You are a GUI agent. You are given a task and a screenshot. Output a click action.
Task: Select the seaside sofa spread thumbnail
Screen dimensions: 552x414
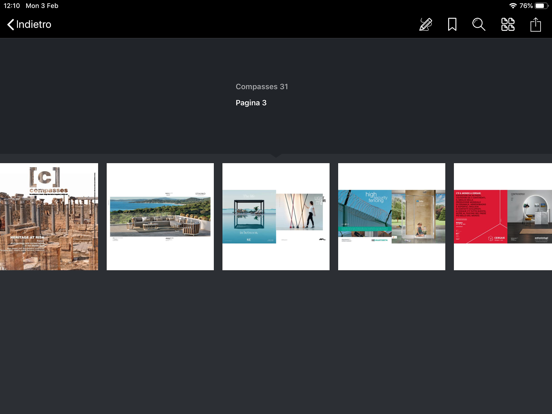tap(160, 217)
